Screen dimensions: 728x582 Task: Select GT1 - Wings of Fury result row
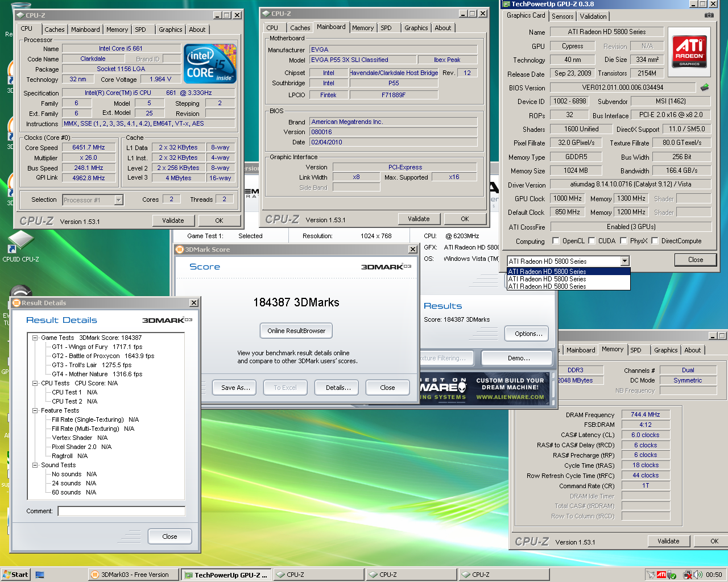[97, 347]
